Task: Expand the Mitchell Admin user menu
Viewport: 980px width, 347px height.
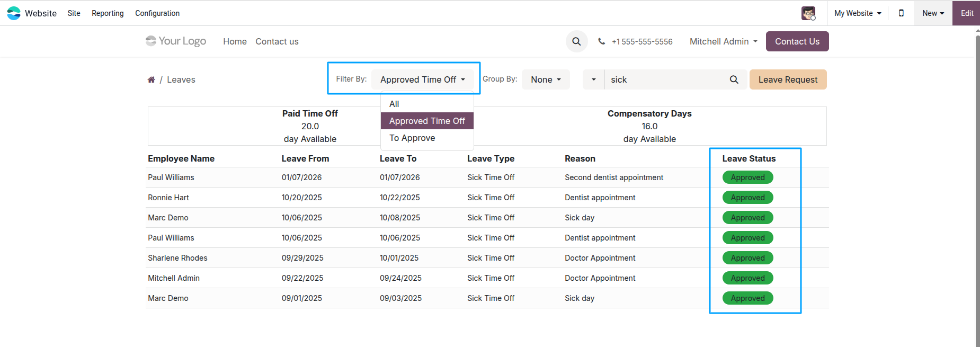Action: 724,41
